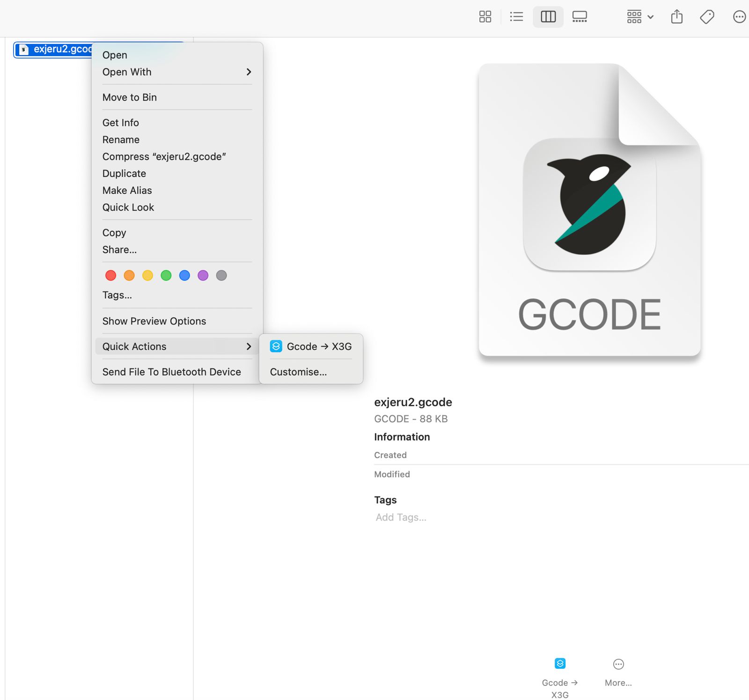Apply the green color tag
Image resolution: width=749 pixels, height=700 pixels.
(x=166, y=275)
